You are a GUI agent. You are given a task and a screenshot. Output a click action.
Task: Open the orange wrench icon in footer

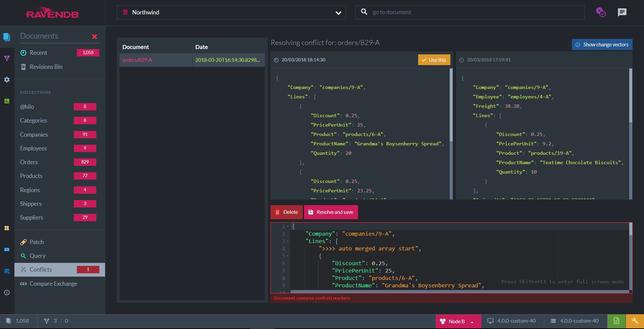tap(635, 321)
